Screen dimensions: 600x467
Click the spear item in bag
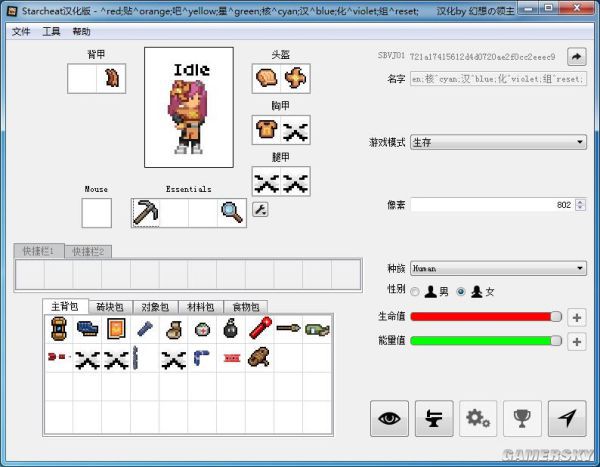[288, 329]
